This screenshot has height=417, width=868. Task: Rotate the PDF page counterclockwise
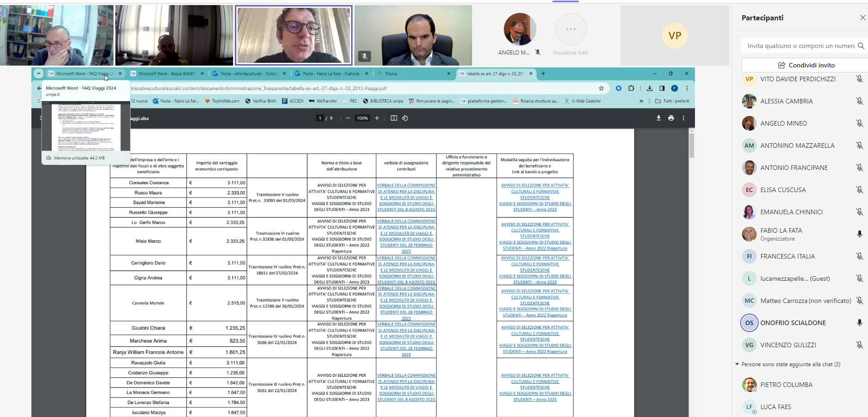[x=405, y=118]
